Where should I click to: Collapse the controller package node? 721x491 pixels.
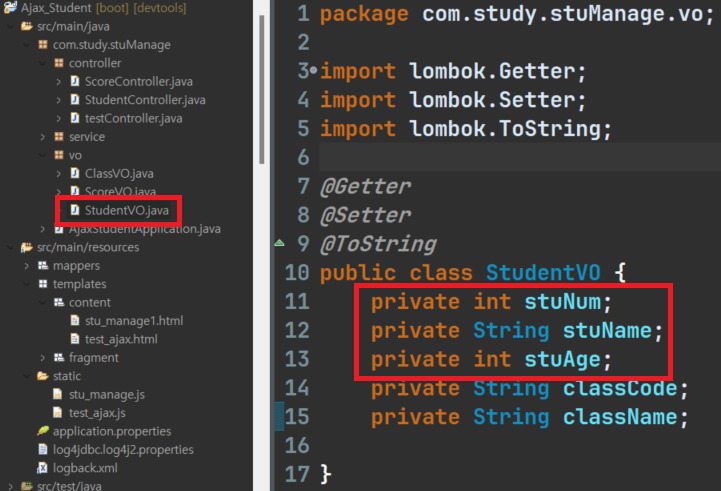43,63
